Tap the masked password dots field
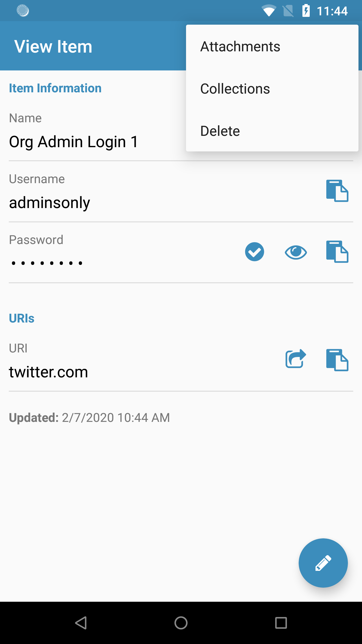Viewport: 362px width, 644px height. tap(47, 263)
